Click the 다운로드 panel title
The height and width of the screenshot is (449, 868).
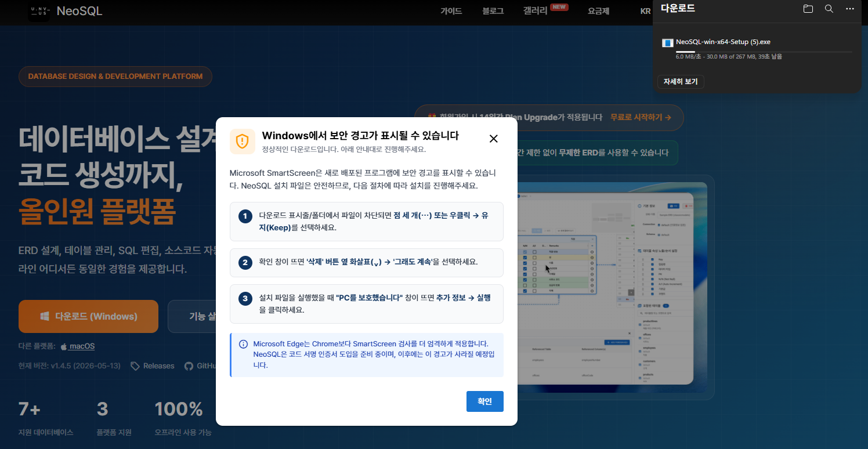click(678, 9)
